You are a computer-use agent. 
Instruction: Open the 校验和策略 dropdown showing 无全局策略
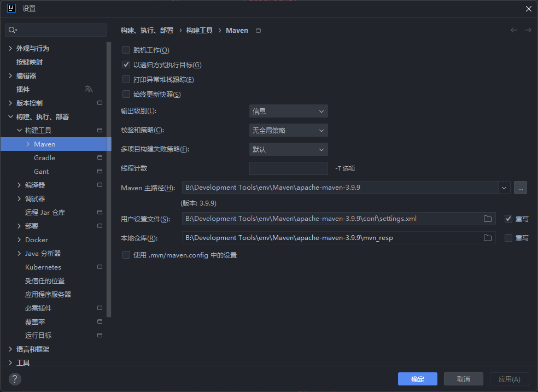[x=289, y=130]
